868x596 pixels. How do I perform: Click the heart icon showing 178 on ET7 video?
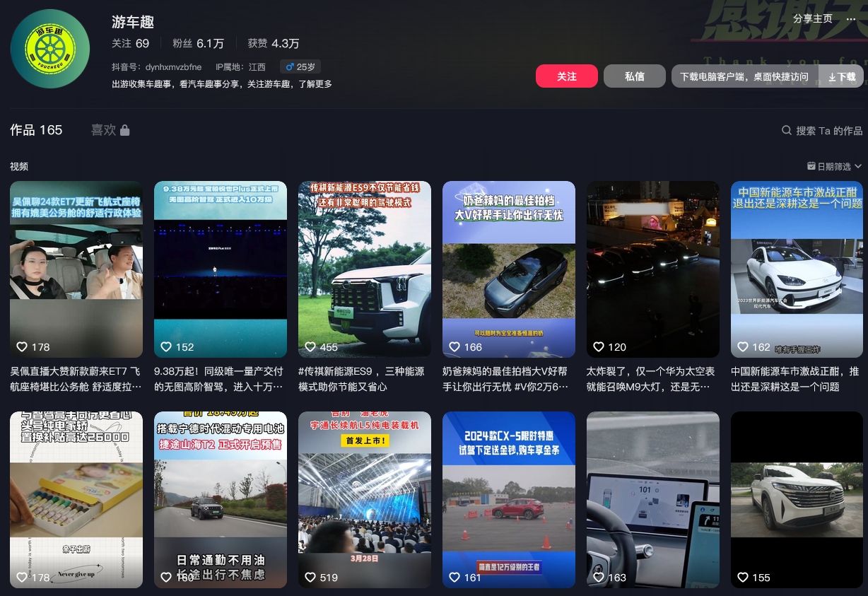point(22,347)
